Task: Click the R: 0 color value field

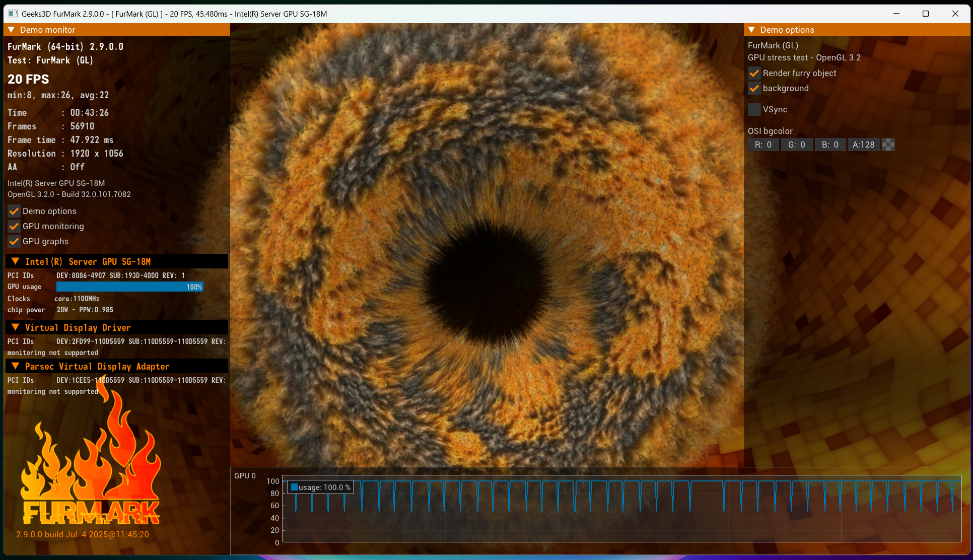Action: coord(763,145)
